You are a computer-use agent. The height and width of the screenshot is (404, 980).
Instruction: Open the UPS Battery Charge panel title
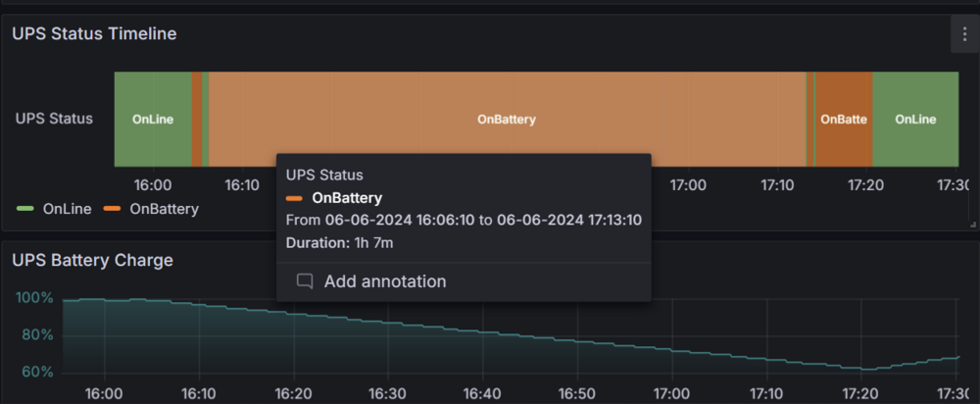(92, 260)
